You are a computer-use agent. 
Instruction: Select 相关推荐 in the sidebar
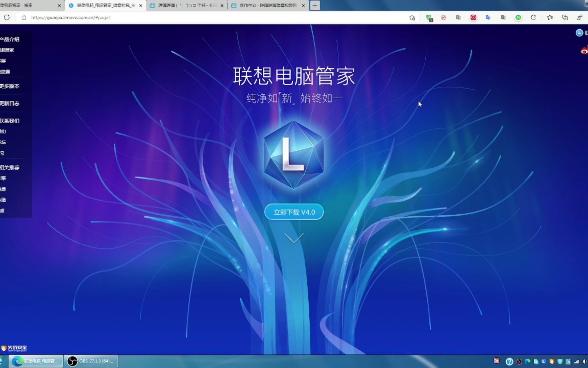click(x=10, y=167)
